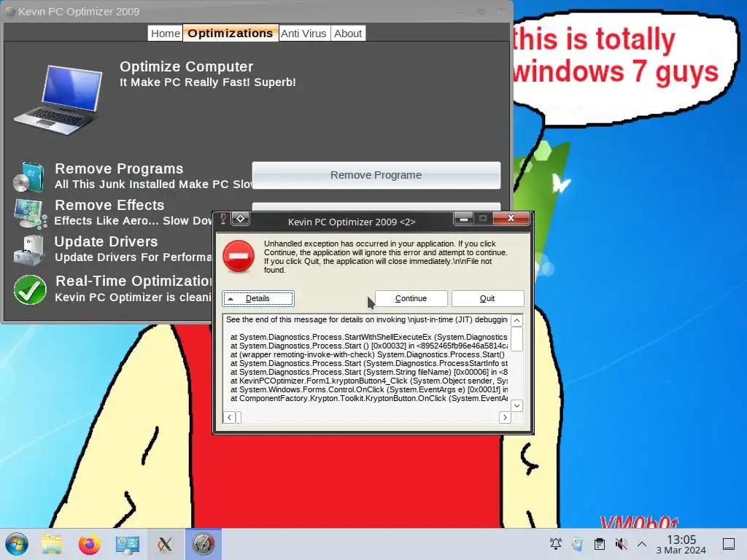The width and height of the screenshot is (747, 560).
Task: Click the stack trace vertical scrollbar thumb
Action: [516, 338]
